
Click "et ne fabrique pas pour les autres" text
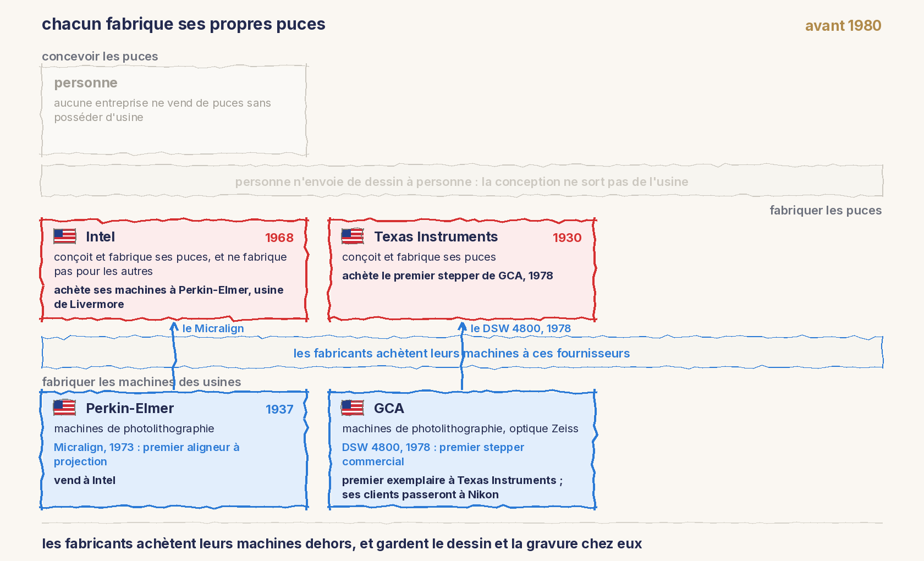click(170, 264)
